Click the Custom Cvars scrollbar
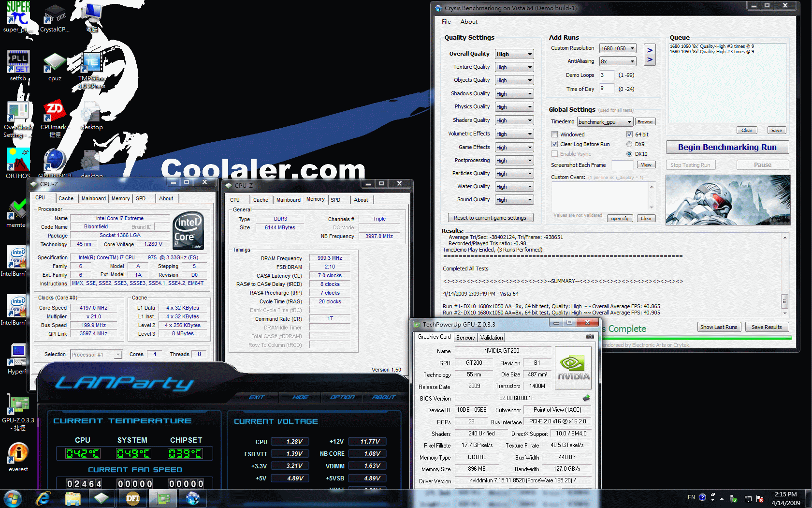The image size is (812, 508). [x=652, y=196]
